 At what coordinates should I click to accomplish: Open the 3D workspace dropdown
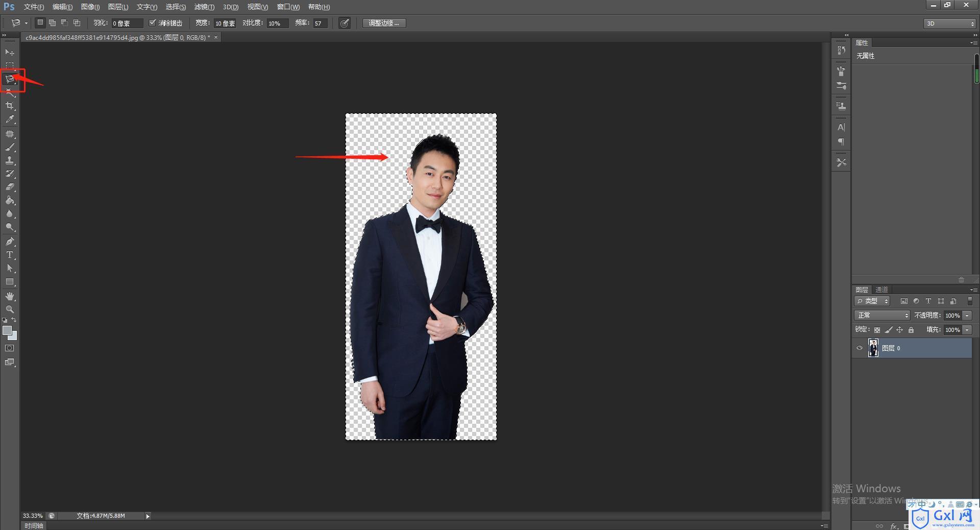coord(950,23)
